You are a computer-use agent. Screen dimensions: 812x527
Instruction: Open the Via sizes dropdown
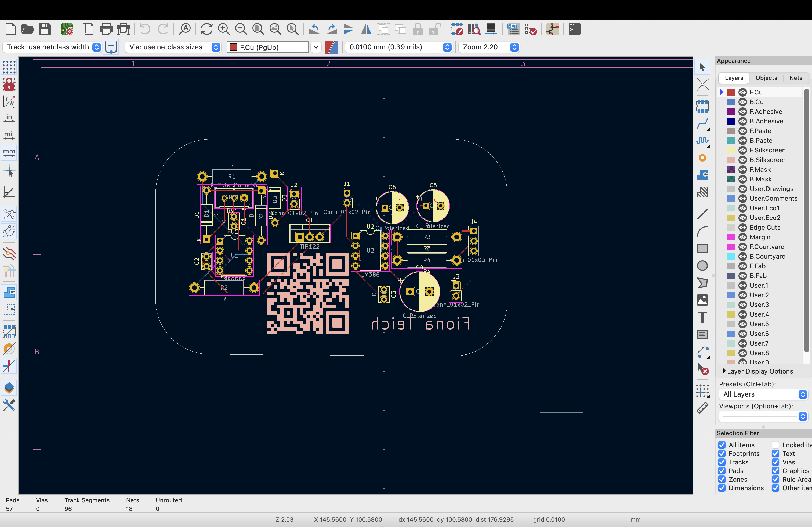173,47
